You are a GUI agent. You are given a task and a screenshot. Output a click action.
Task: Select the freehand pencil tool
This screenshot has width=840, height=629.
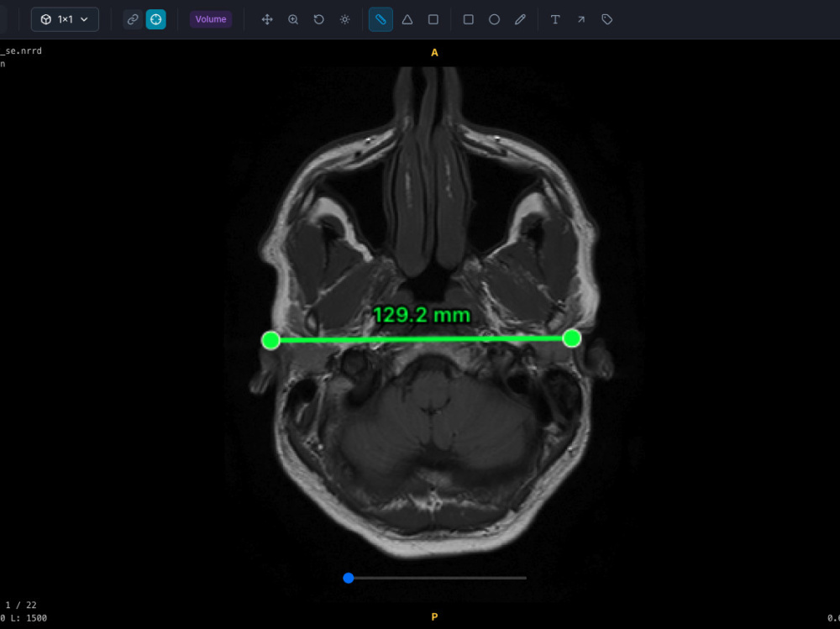tap(520, 19)
